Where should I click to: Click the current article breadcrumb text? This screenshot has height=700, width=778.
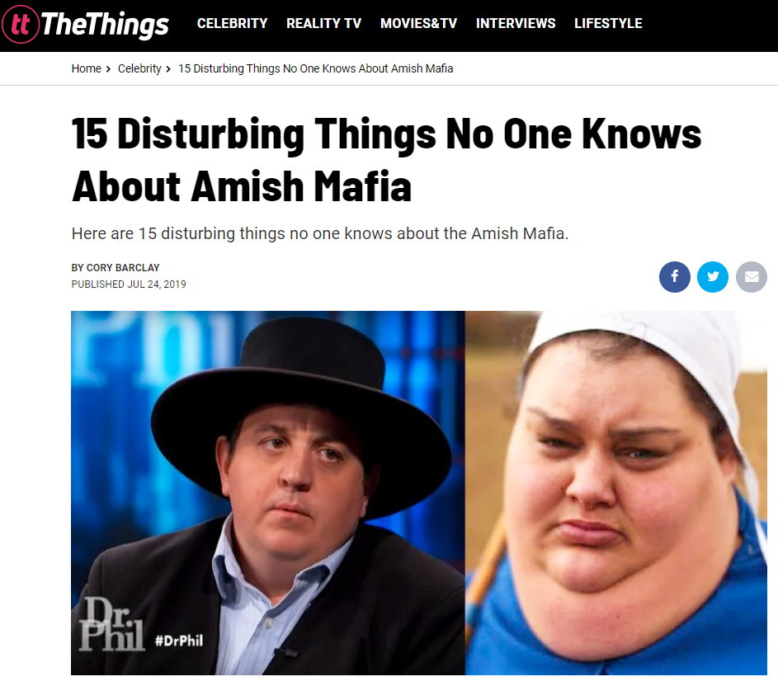pyautogui.click(x=315, y=68)
